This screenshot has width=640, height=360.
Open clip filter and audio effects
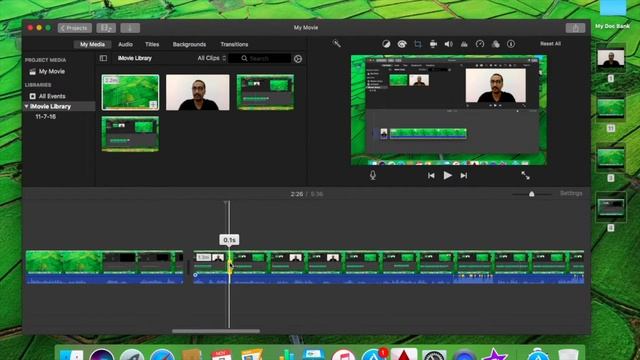[x=496, y=44]
